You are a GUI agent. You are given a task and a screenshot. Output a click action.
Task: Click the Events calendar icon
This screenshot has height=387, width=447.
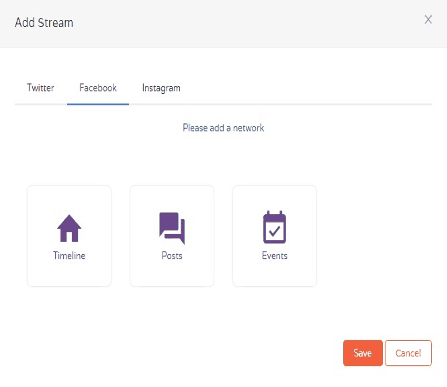click(274, 227)
